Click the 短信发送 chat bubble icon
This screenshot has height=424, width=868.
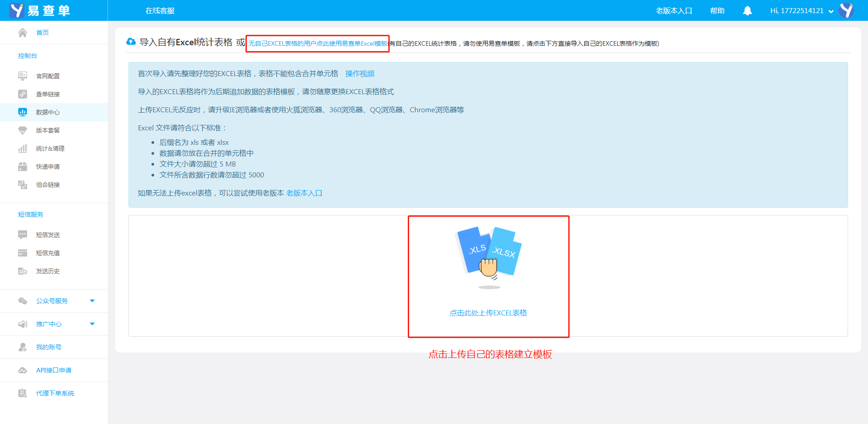click(23, 235)
